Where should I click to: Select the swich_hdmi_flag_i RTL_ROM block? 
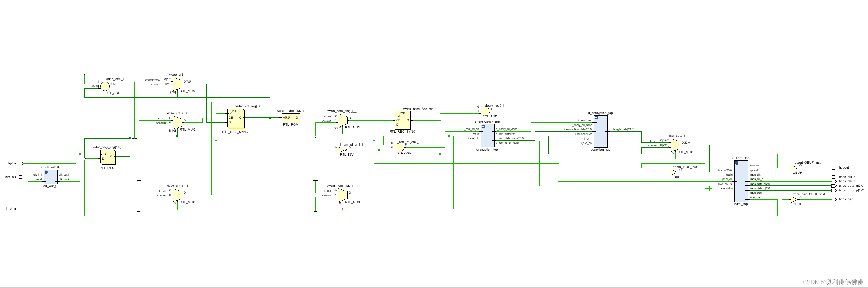(290, 118)
